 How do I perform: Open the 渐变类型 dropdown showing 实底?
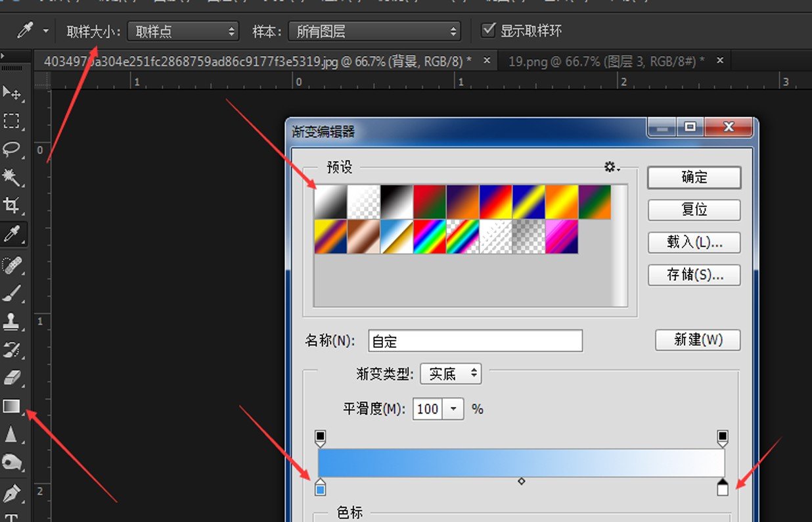point(451,373)
